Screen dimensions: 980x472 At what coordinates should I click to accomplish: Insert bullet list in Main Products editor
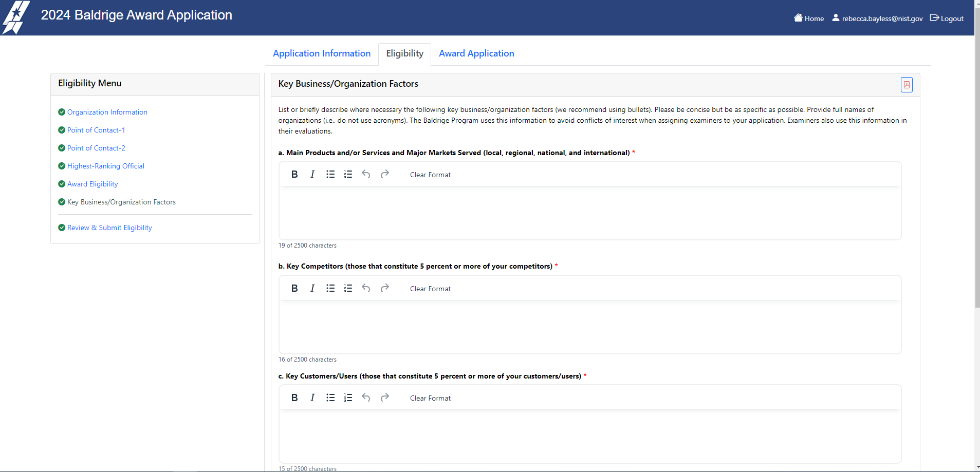click(x=330, y=175)
